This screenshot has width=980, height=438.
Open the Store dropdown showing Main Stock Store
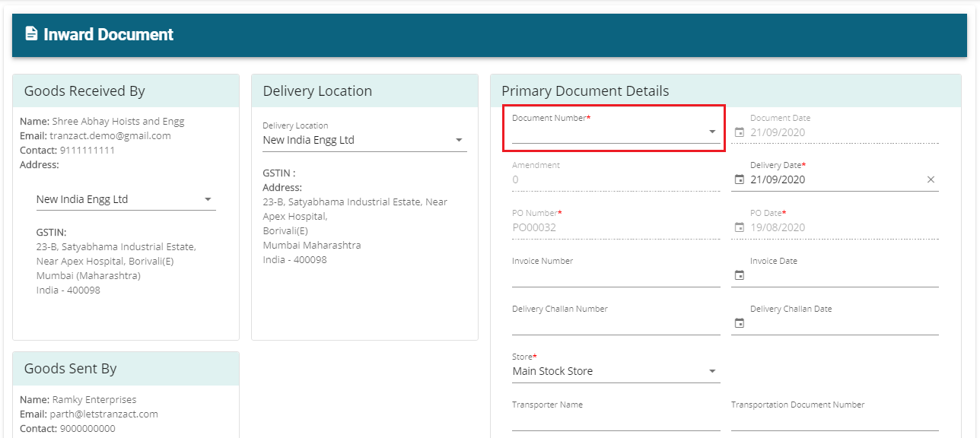click(x=616, y=371)
